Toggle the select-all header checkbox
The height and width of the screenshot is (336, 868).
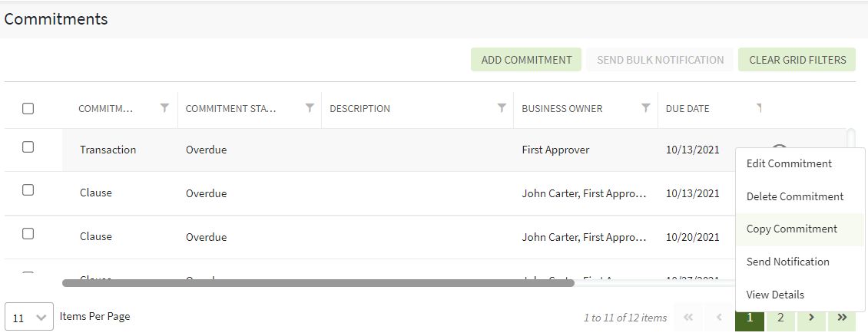coord(28,108)
